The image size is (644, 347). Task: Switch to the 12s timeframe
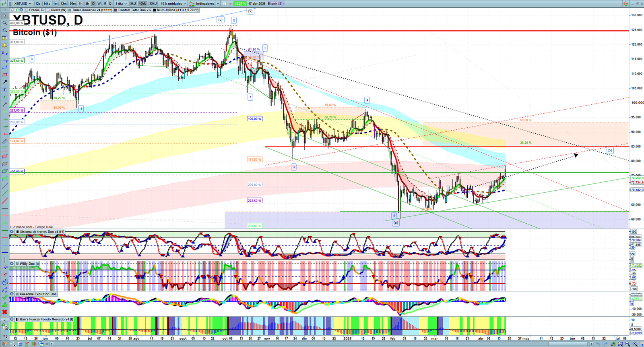[x=37, y=4]
